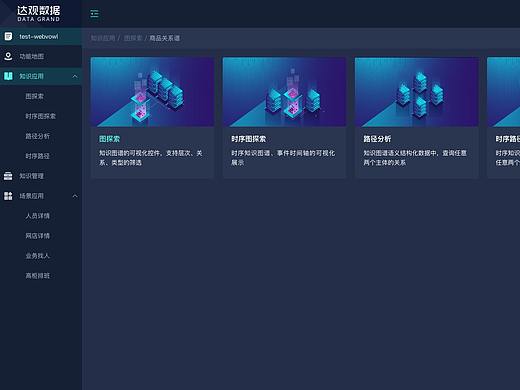
Task: Collapse the 知识应用 menu chevron
Action: [75, 76]
